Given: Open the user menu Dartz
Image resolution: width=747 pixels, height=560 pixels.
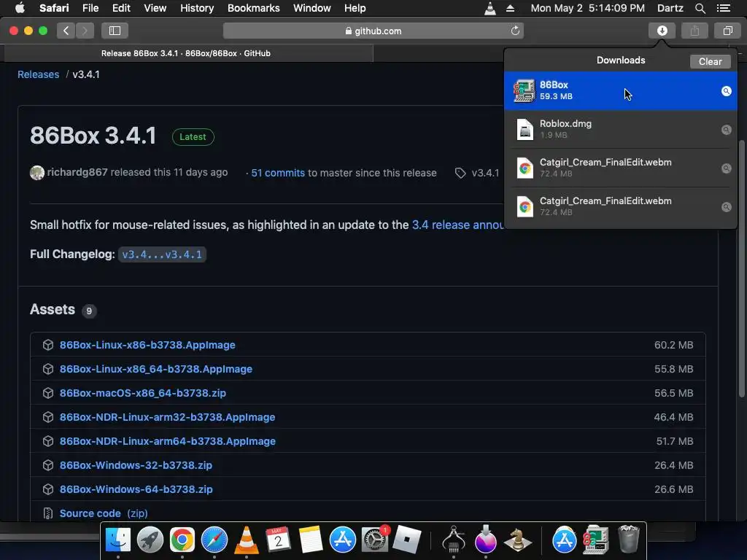Looking at the screenshot, I should click(x=670, y=8).
